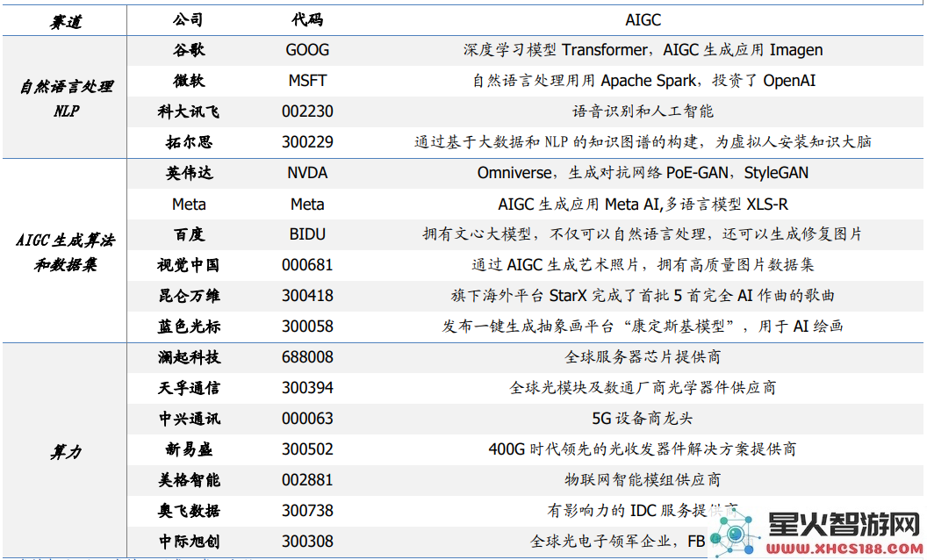Click stock code 300229
The image size is (927, 560).
click(x=307, y=142)
